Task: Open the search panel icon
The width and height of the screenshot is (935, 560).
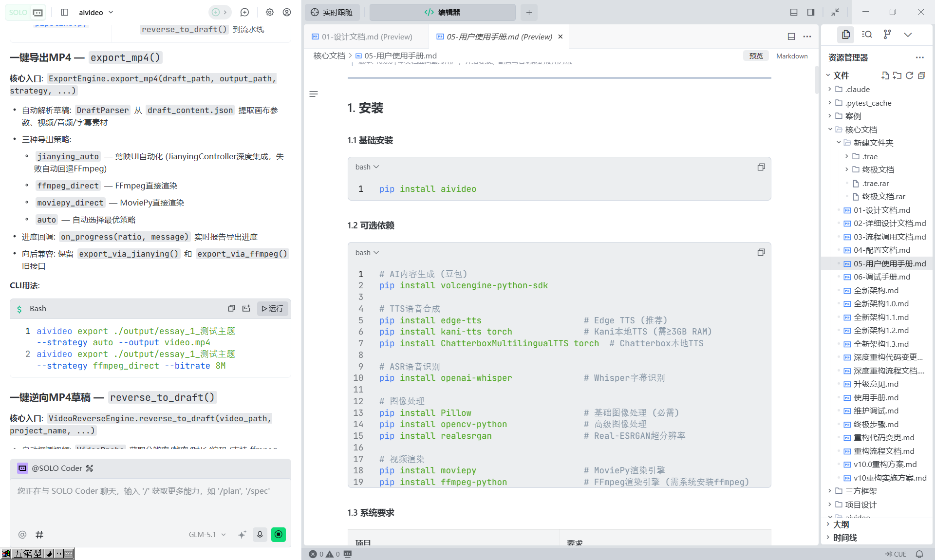Action: [x=867, y=34]
